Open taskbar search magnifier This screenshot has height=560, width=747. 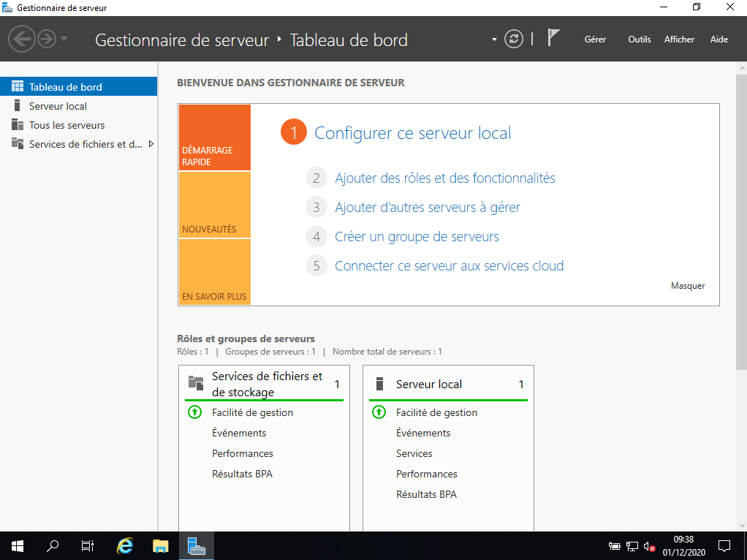[x=53, y=545]
